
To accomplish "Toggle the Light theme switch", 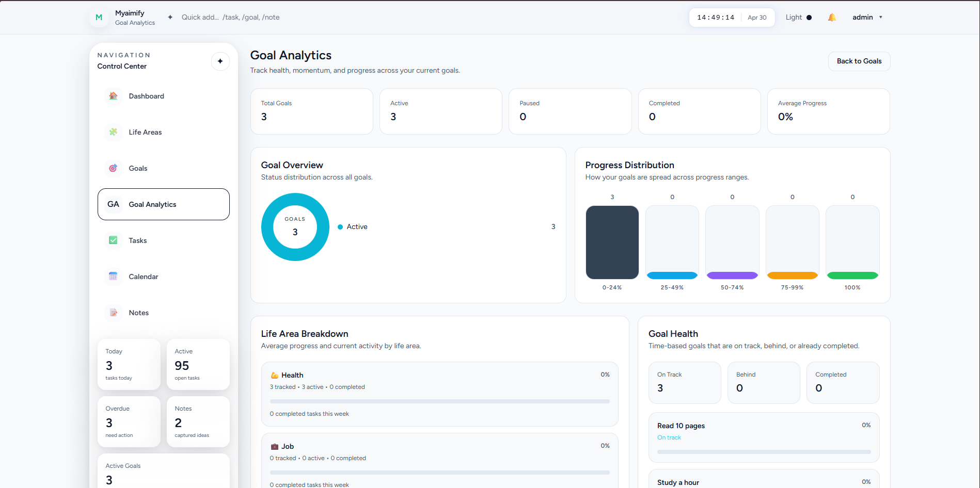I will [x=798, y=18].
